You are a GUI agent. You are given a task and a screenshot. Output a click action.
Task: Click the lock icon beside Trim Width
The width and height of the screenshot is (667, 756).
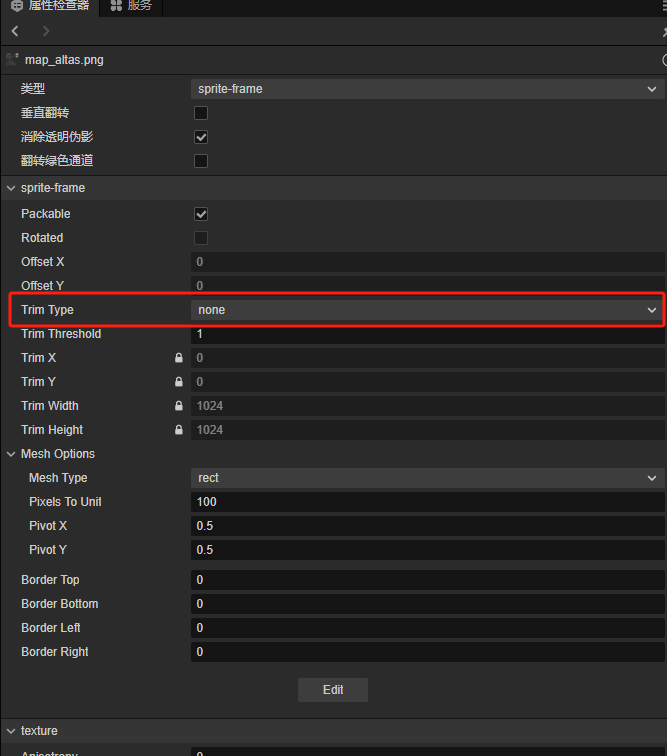[x=178, y=406]
